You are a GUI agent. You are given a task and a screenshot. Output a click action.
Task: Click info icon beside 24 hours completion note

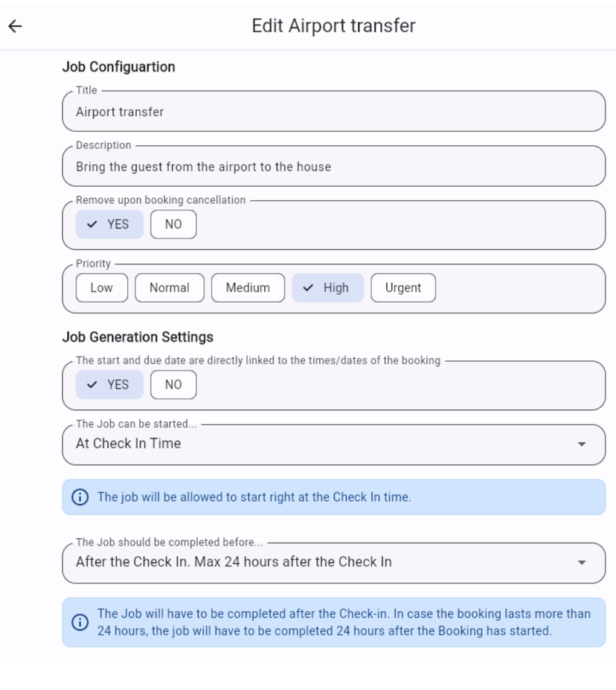click(x=80, y=622)
